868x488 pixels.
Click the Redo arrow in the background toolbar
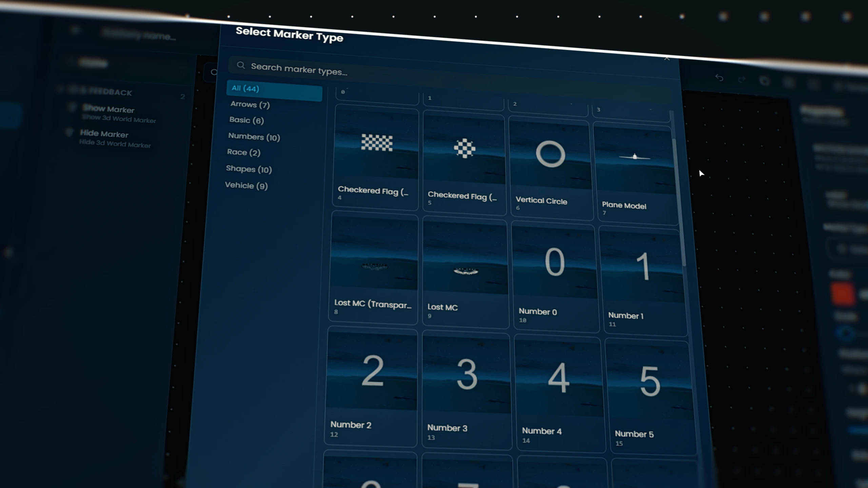742,80
